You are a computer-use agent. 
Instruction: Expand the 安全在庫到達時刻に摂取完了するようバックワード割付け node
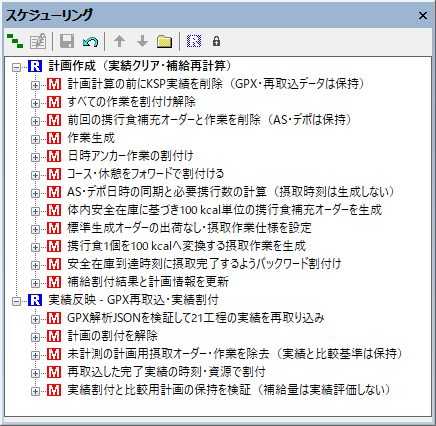pyautogui.click(x=35, y=265)
